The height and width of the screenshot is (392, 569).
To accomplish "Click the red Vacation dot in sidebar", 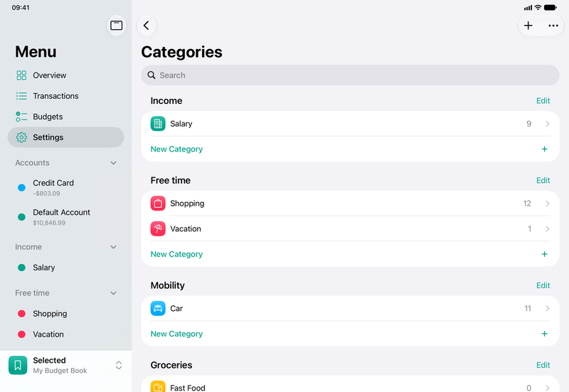I will (21, 334).
